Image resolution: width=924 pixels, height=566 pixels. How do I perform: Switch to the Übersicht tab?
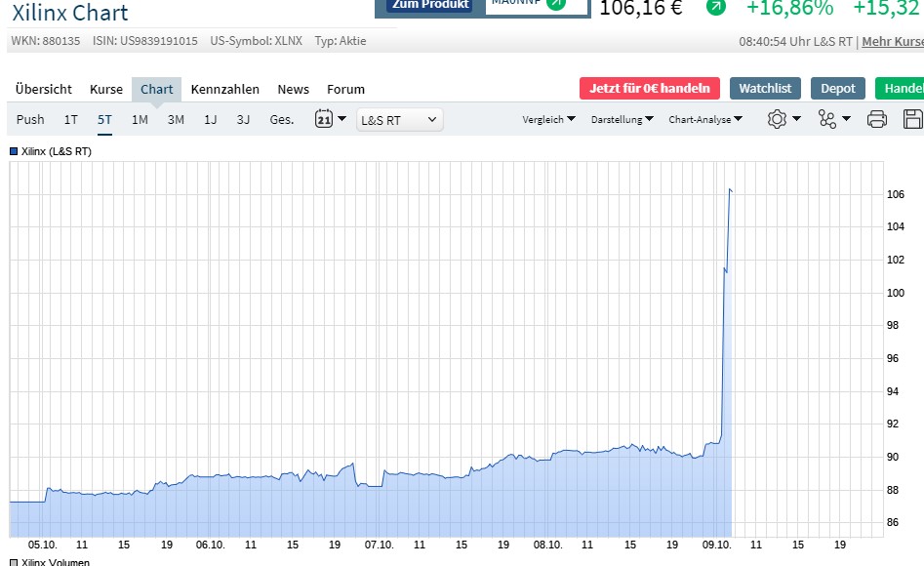[x=44, y=89]
